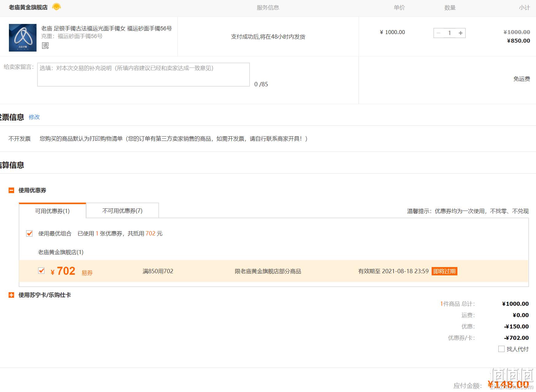
Task: Increase quantity with the plus button
Action: click(x=460, y=33)
